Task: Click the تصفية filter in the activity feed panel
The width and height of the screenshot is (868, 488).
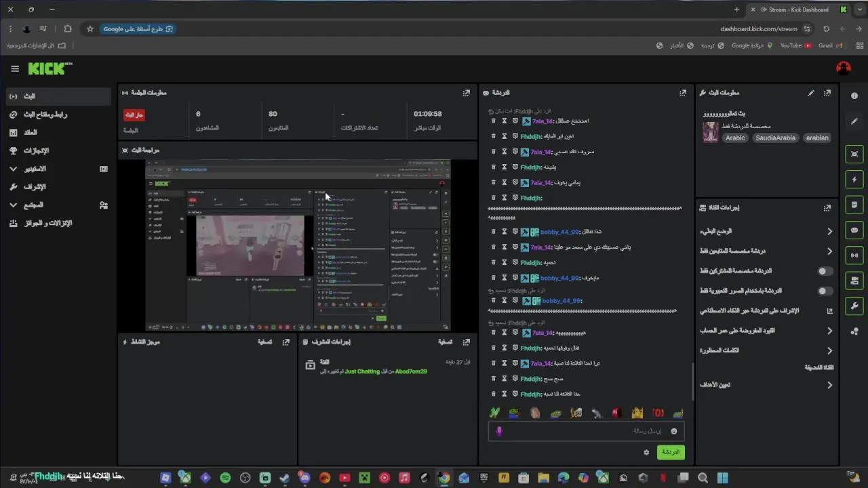Action: click(264, 342)
